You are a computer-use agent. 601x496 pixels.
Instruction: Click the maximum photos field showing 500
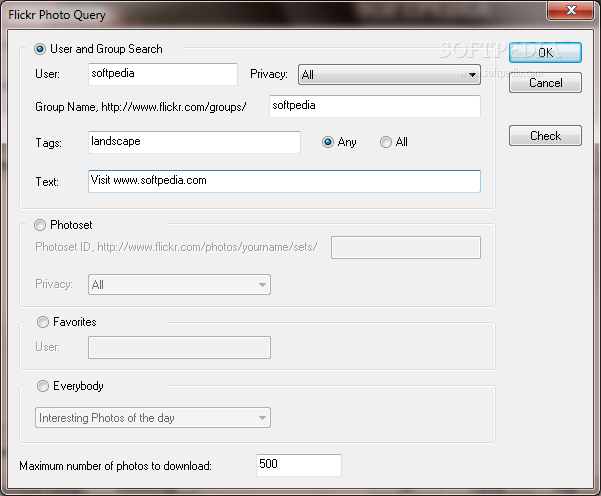click(x=299, y=465)
